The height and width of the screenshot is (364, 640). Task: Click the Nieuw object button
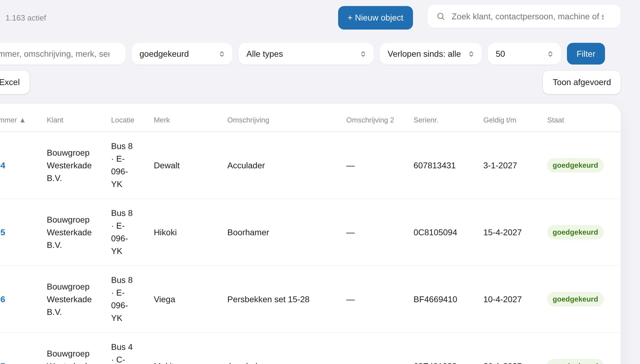[375, 18]
